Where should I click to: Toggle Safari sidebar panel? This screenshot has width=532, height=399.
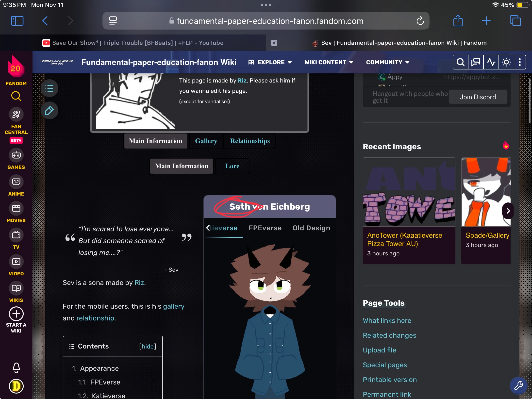point(17,21)
